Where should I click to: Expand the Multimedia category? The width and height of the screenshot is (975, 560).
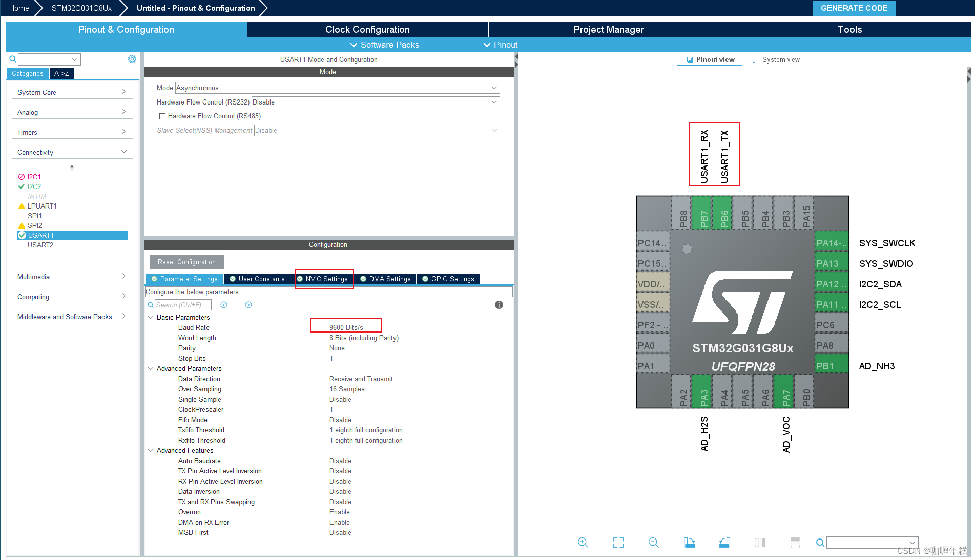point(72,277)
